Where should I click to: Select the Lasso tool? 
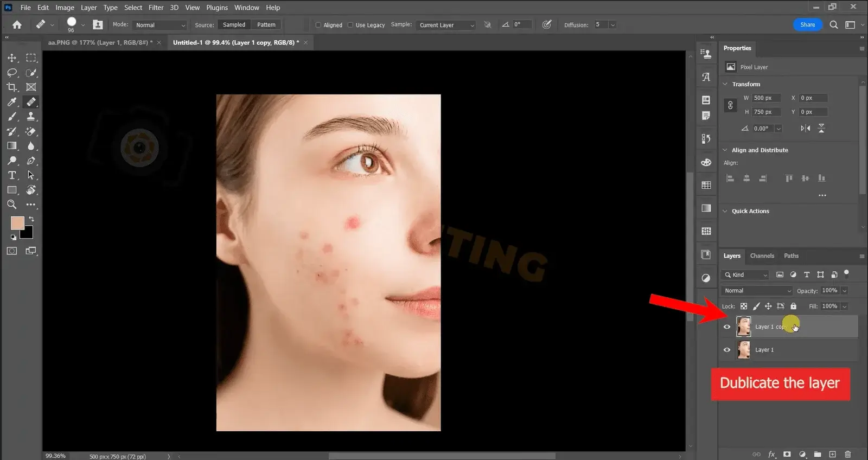[12, 73]
